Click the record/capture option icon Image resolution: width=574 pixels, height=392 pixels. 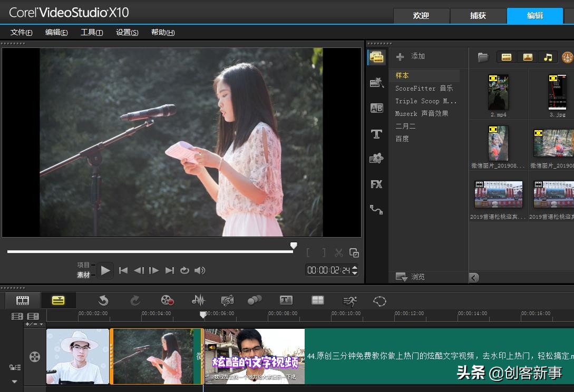pos(167,300)
